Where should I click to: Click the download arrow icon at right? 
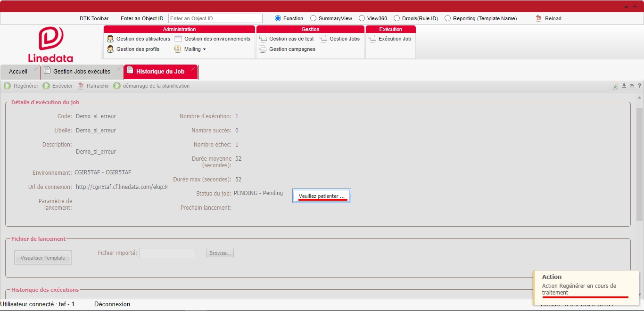(x=624, y=86)
